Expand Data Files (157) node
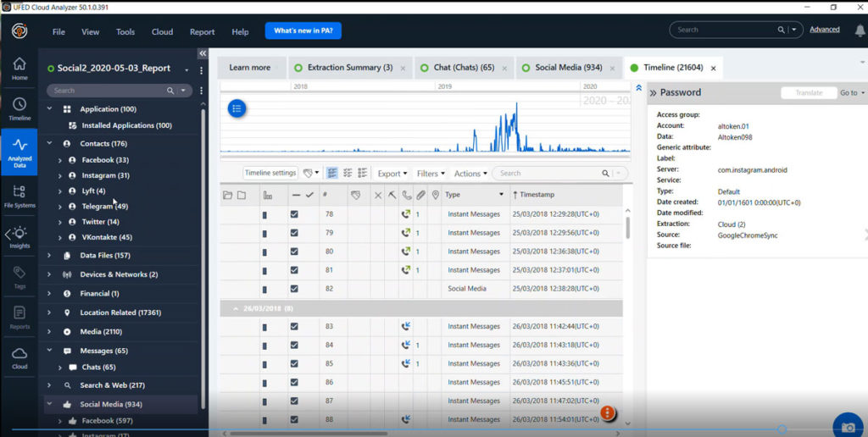The width and height of the screenshot is (868, 437). pos(49,256)
